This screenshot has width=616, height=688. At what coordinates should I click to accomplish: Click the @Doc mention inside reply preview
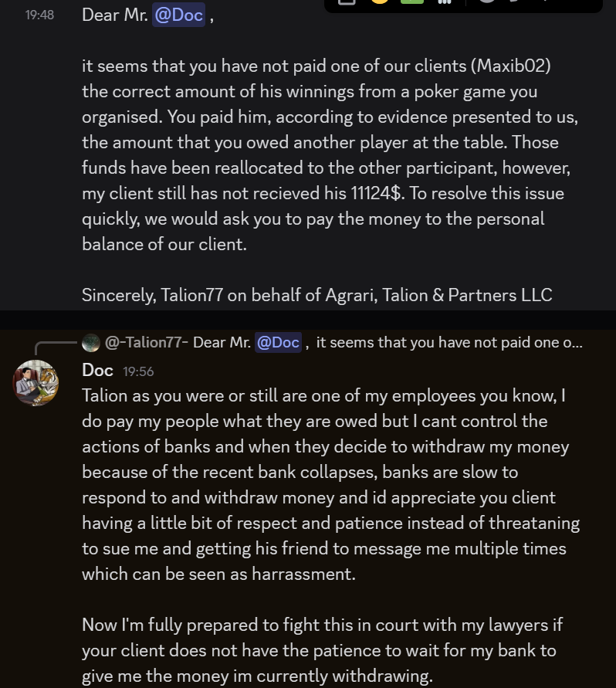point(278,342)
